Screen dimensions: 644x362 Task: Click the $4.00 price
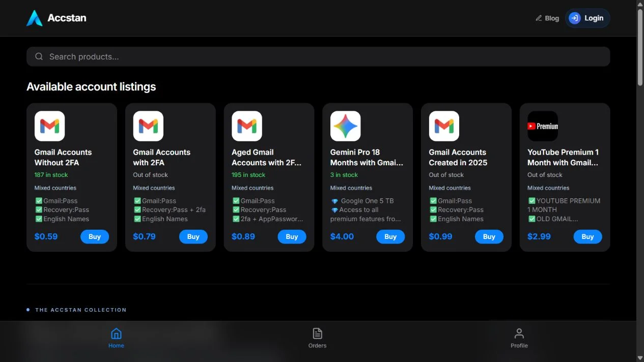(x=342, y=236)
